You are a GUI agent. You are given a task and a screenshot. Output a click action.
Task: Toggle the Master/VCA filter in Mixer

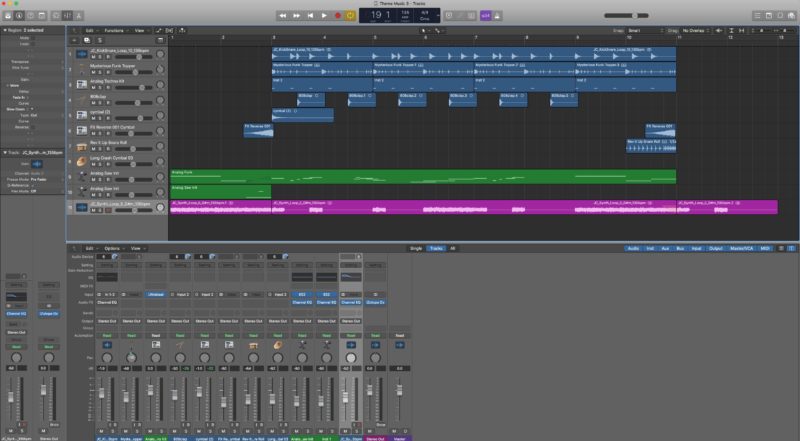coord(741,249)
